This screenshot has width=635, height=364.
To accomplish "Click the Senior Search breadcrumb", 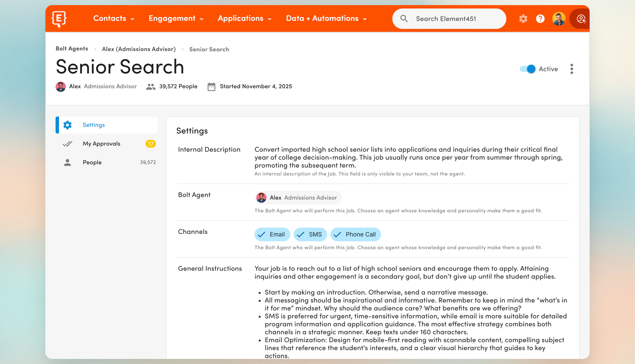I will tap(209, 49).
